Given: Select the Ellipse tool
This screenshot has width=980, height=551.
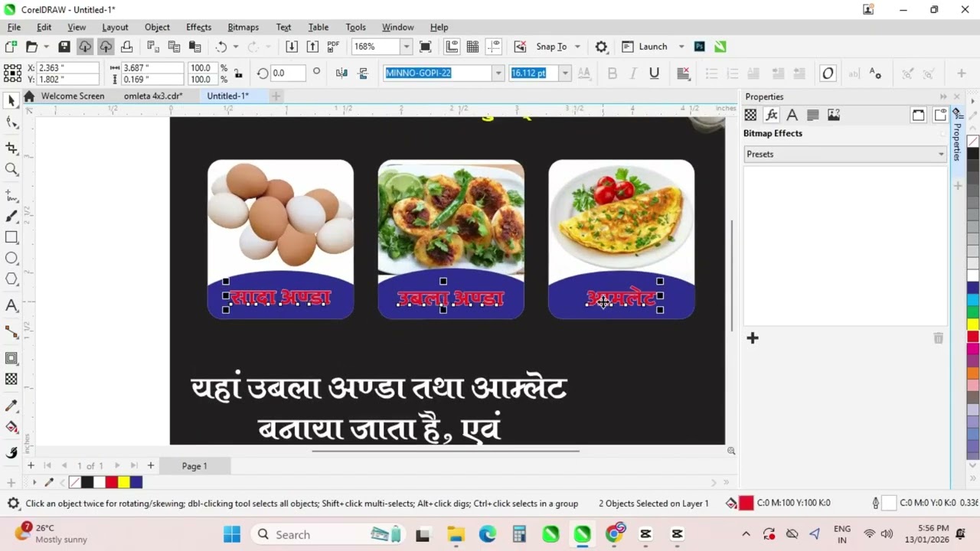Looking at the screenshot, I should [x=11, y=258].
